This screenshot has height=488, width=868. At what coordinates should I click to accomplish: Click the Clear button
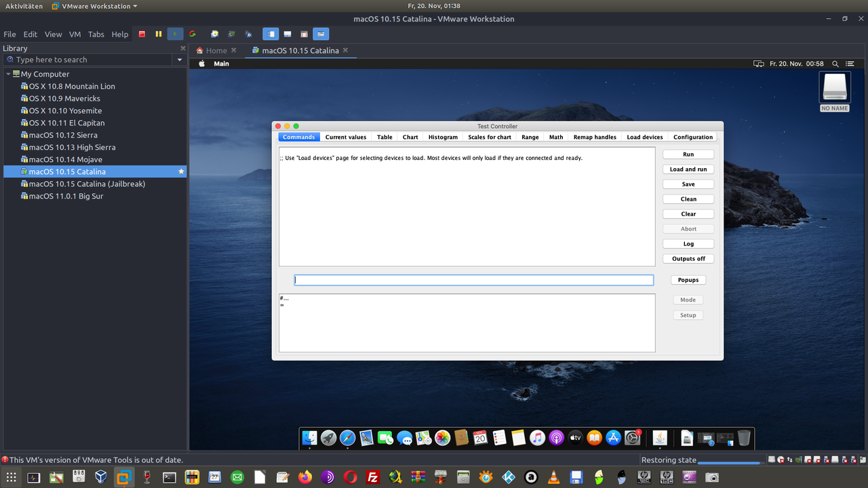pos(688,214)
